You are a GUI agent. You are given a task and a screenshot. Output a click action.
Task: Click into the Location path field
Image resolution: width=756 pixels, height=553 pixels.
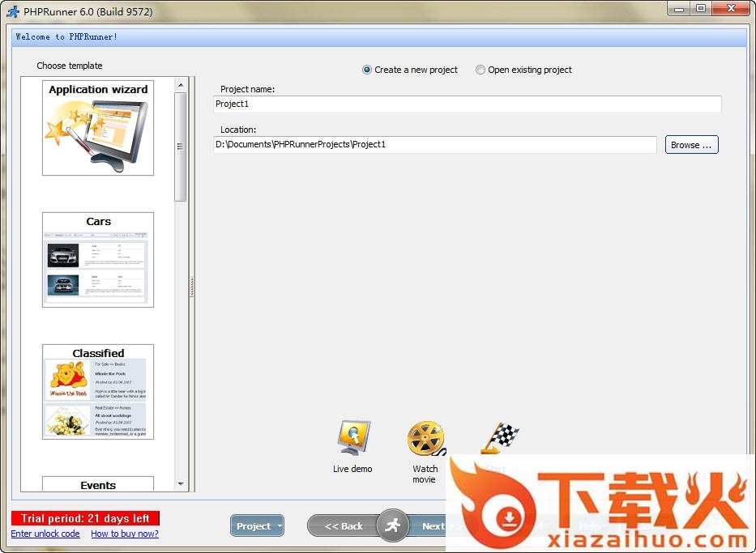point(435,144)
